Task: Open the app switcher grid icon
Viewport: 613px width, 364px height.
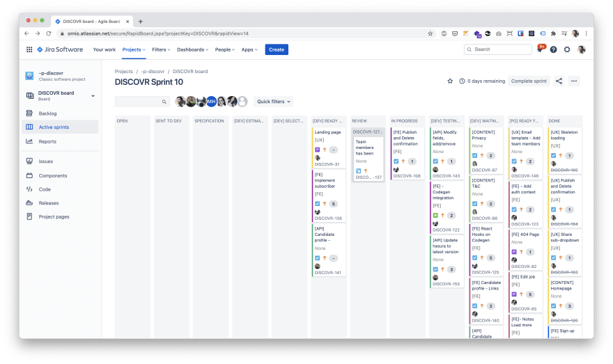Action: point(29,49)
